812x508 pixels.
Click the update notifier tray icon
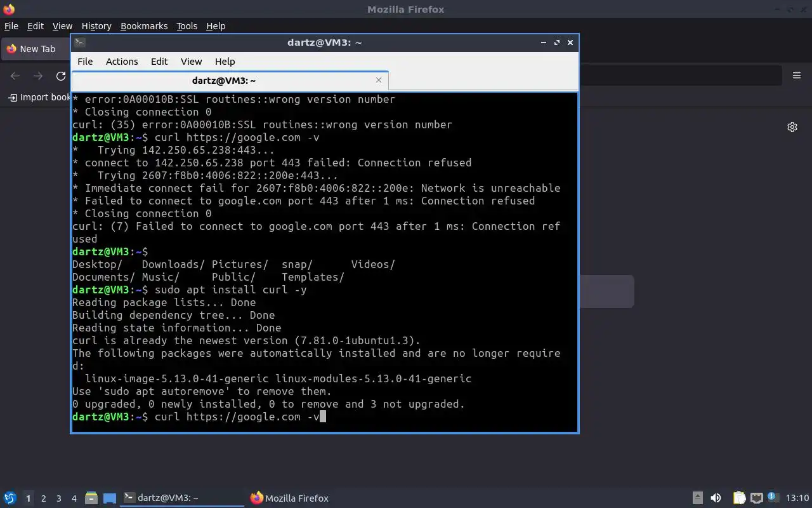click(x=773, y=497)
